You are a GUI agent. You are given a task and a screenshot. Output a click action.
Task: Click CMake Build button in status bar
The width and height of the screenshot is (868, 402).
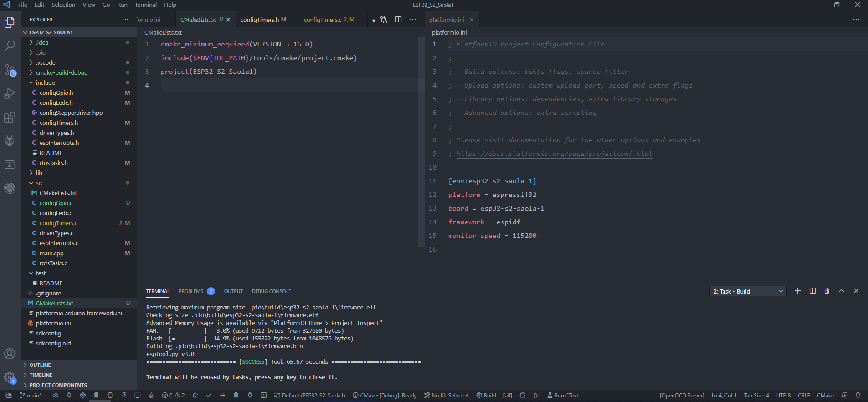486,395
